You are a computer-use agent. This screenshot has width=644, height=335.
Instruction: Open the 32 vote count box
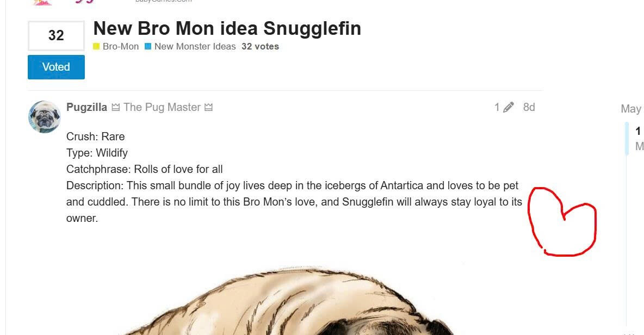pos(56,35)
